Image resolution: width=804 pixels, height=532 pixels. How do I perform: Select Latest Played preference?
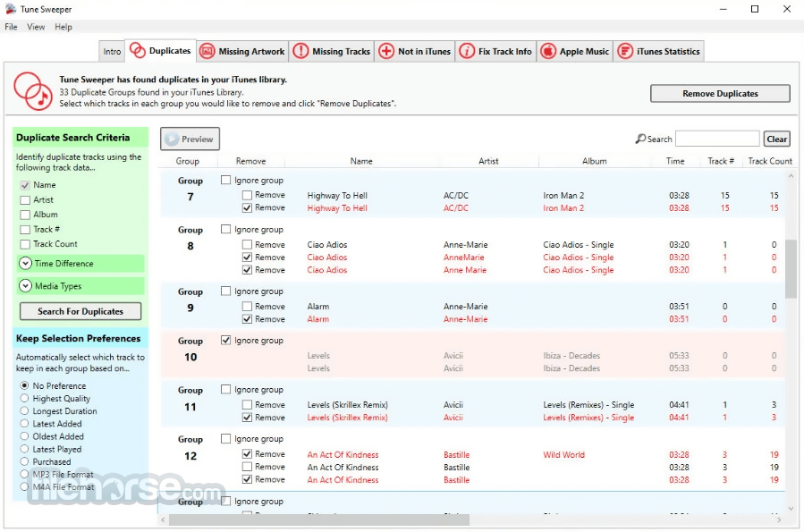click(x=24, y=449)
